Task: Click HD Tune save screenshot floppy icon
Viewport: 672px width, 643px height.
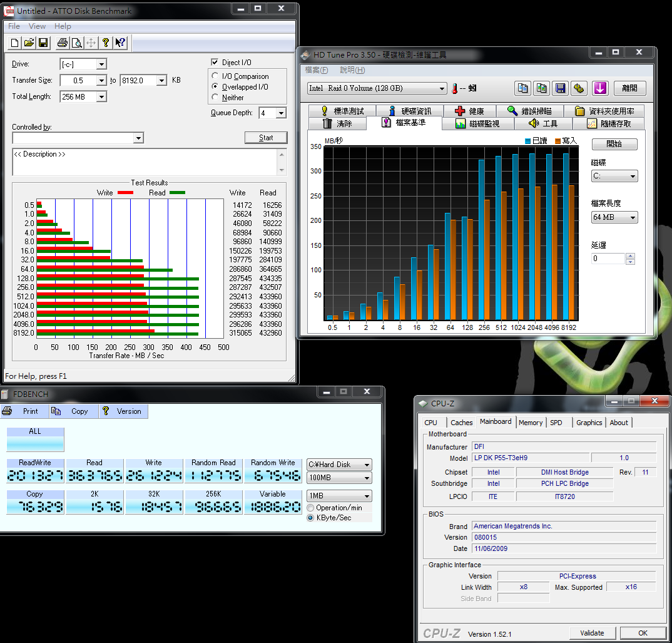Action: (560, 88)
